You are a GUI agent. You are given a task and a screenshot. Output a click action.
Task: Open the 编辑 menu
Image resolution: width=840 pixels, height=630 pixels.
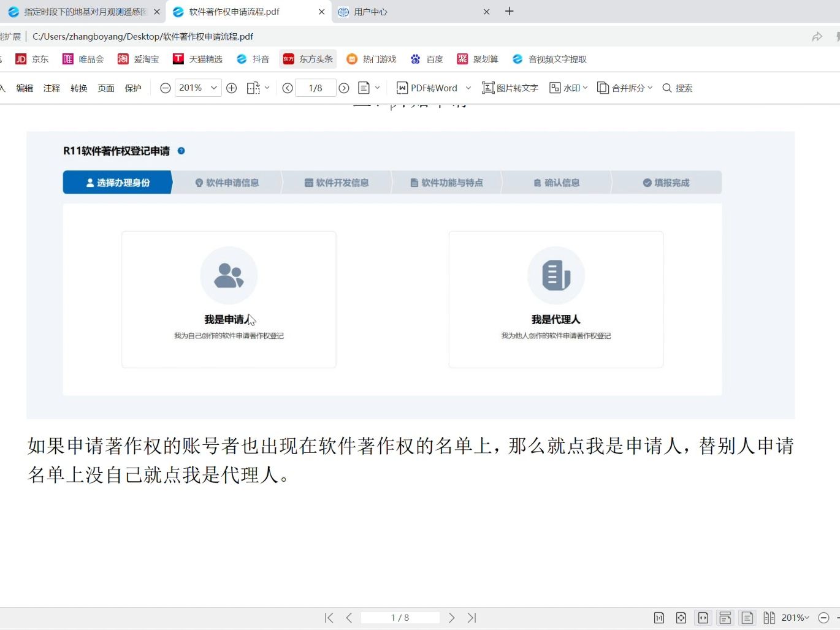(25, 88)
